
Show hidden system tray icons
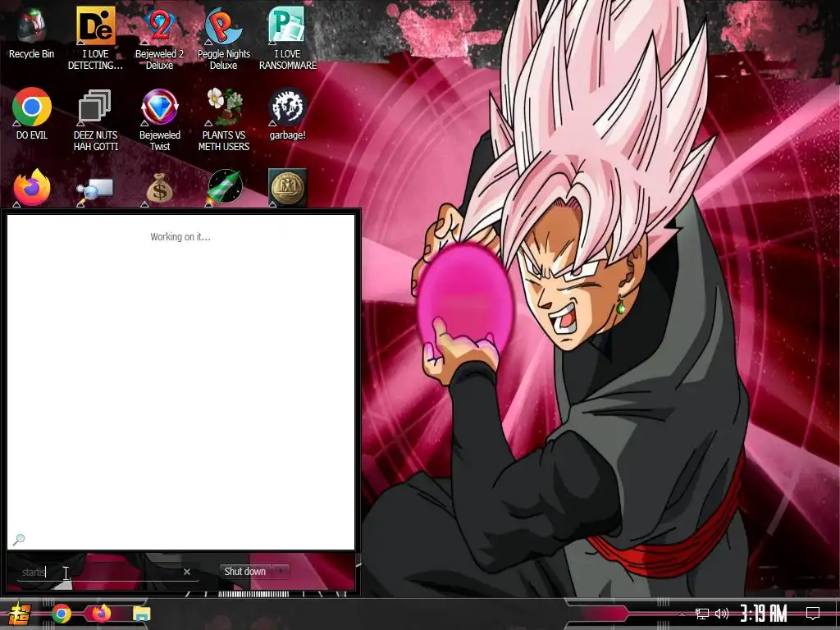pyautogui.click(x=682, y=614)
